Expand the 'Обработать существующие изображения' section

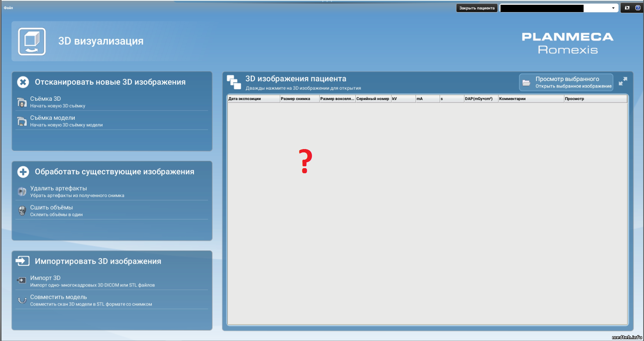23,172
